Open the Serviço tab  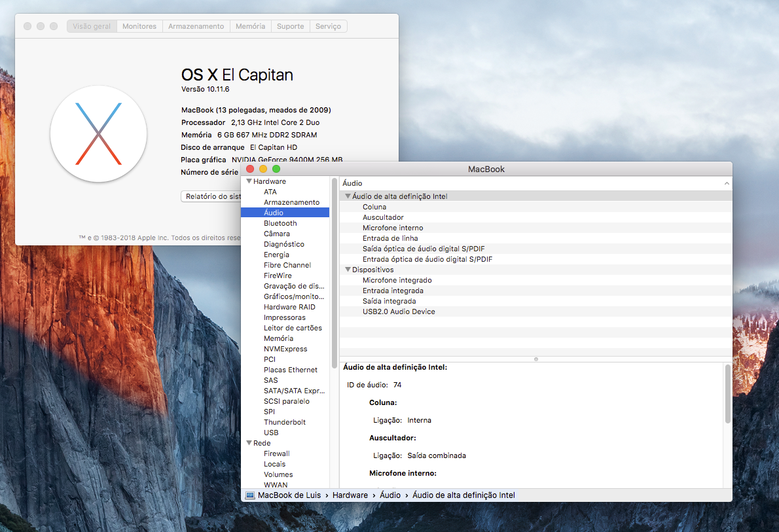tap(328, 26)
